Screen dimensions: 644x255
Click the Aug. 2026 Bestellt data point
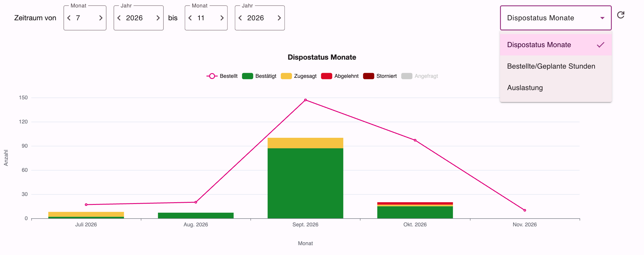(x=196, y=202)
